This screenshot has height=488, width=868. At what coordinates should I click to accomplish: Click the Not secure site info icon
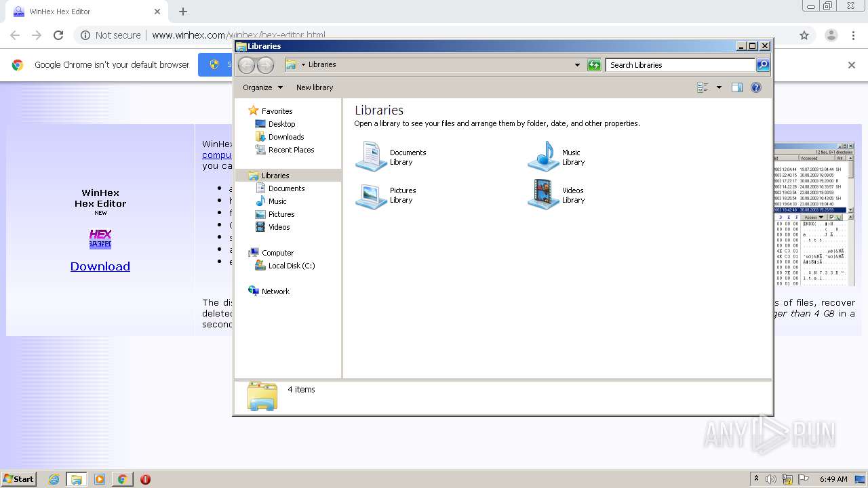[85, 35]
